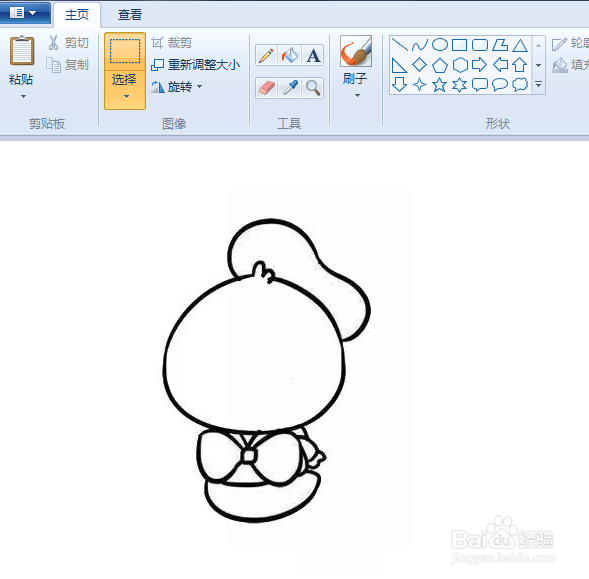The image size is (589, 579).
Task: Choose the polygon shape
Action: (x=500, y=45)
